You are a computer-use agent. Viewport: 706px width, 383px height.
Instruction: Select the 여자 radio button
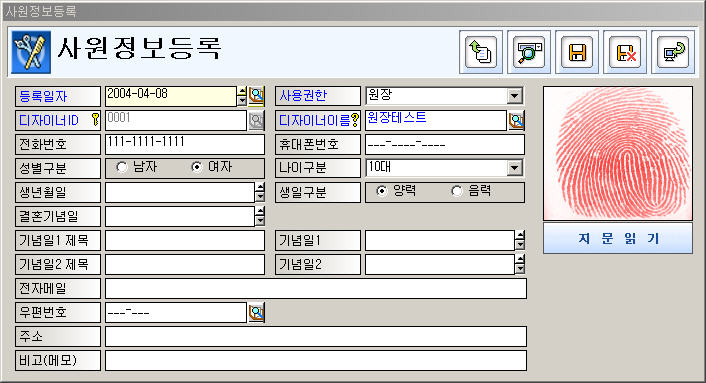pyautogui.click(x=197, y=167)
